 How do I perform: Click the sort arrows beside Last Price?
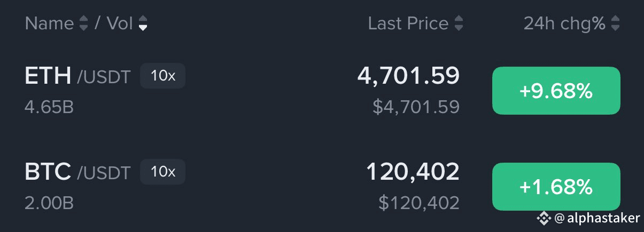pyautogui.click(x=459, y=23)
